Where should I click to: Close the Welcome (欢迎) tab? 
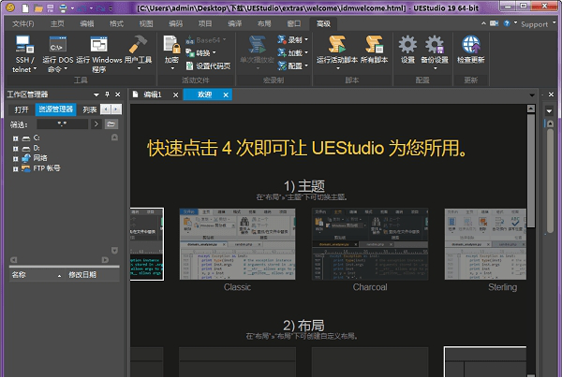[x=226, y=94]
